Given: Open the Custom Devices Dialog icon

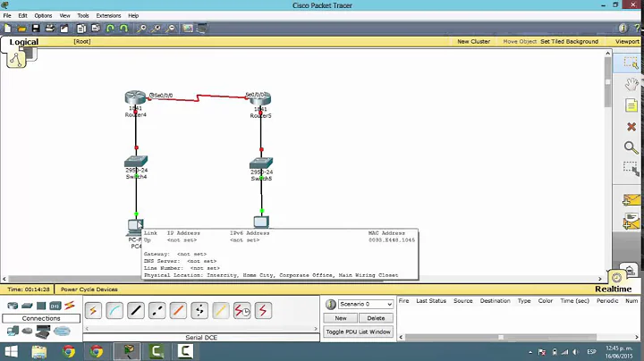Looking at the screenshot, I should (202, 29).
